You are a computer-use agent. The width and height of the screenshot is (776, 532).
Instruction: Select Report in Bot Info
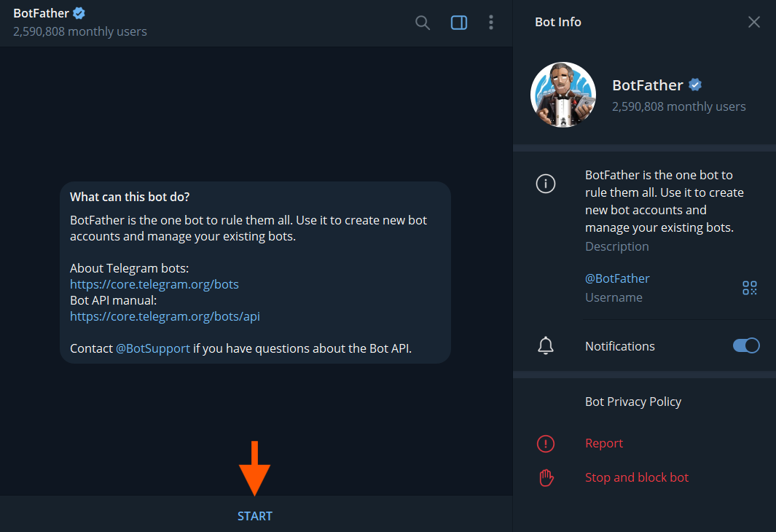[x=604, y=443]
